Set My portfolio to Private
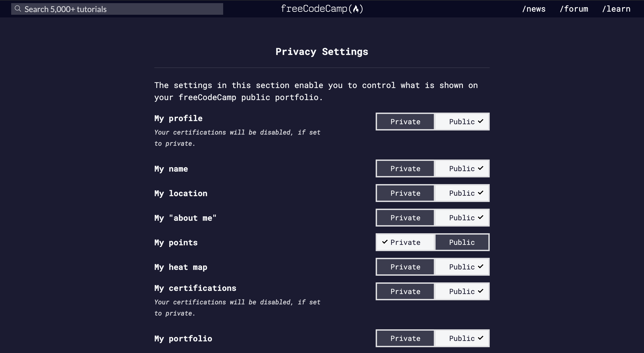Image resolution: width=644 pixels, height=353 pixels. 405,338
